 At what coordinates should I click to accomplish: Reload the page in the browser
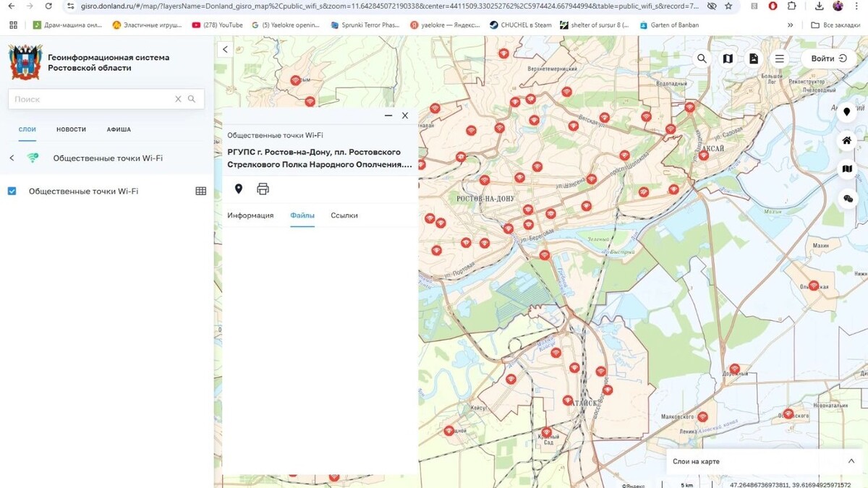(x=48, y=6)
